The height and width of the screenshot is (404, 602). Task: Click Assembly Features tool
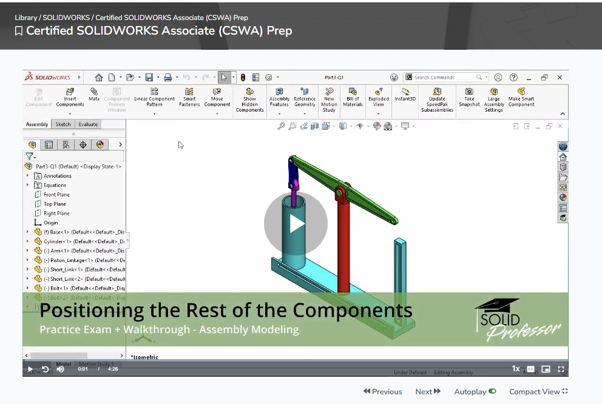coord(279,98)
